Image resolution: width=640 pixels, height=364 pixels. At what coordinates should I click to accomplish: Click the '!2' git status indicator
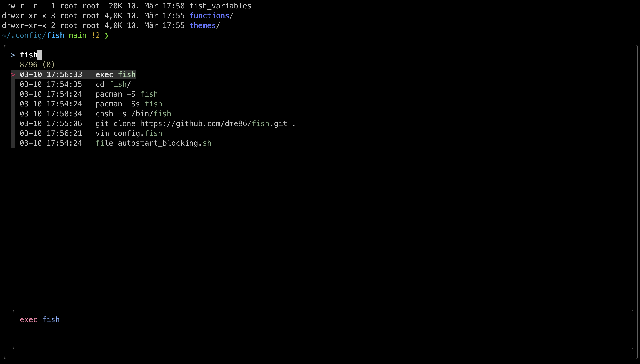96,35
